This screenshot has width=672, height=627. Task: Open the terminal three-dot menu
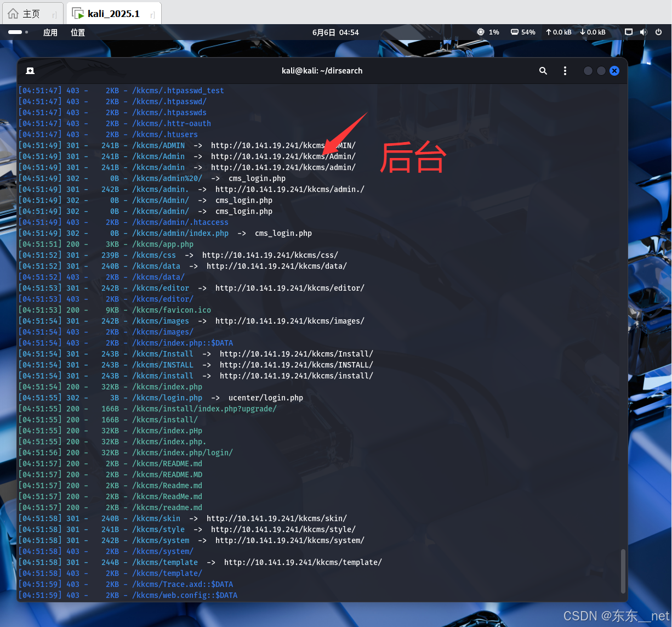click(x=565, y=71)
